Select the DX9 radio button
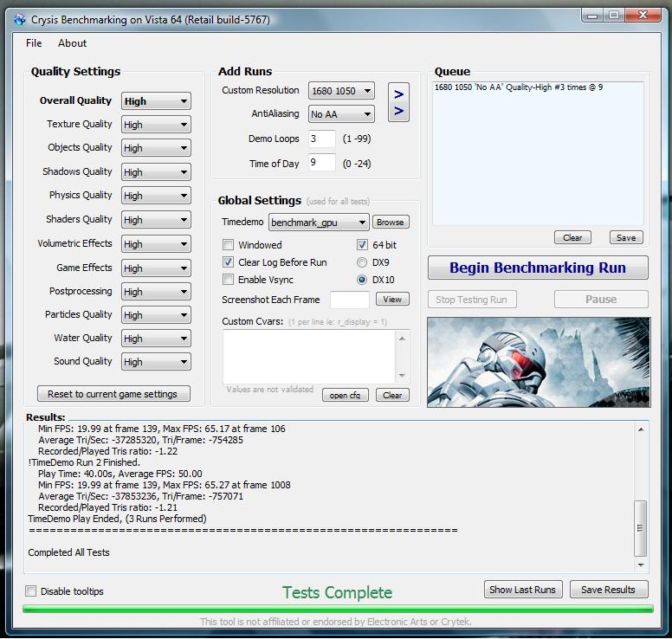The image size is (672, 639). 362,261
